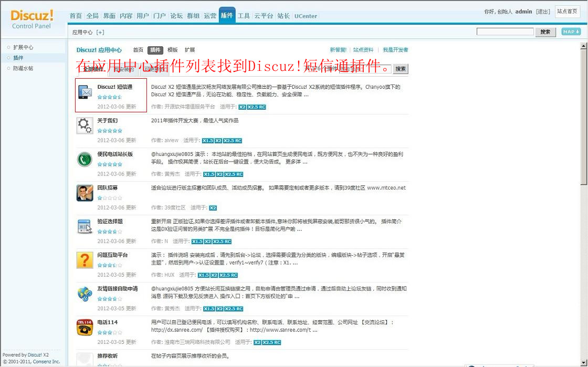Open the 团队招募 plugin title
Image resolution: width=588 pixels, height=367 pixels.
coord(108,188)
